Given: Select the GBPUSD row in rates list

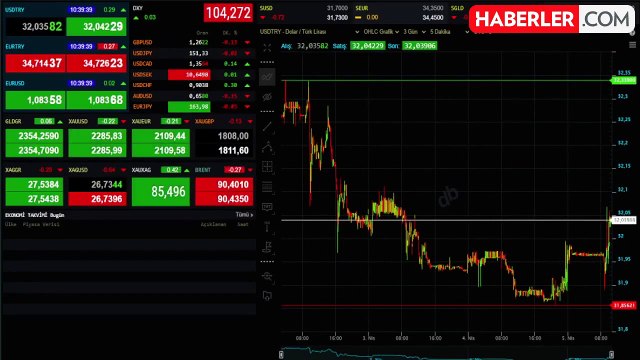Looking at the screenshot, I should [x=192, y=42].
